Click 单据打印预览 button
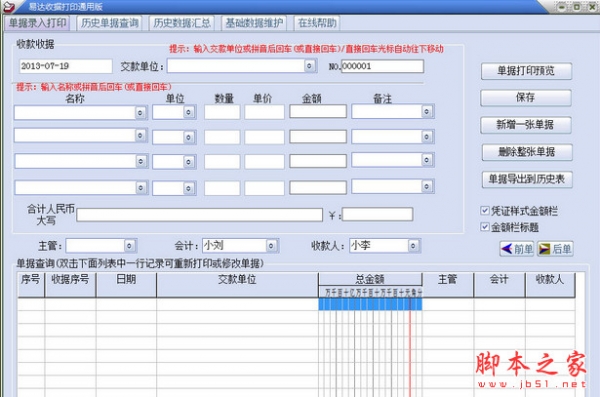This screenshot has width=600, height=397. [526, 71]
